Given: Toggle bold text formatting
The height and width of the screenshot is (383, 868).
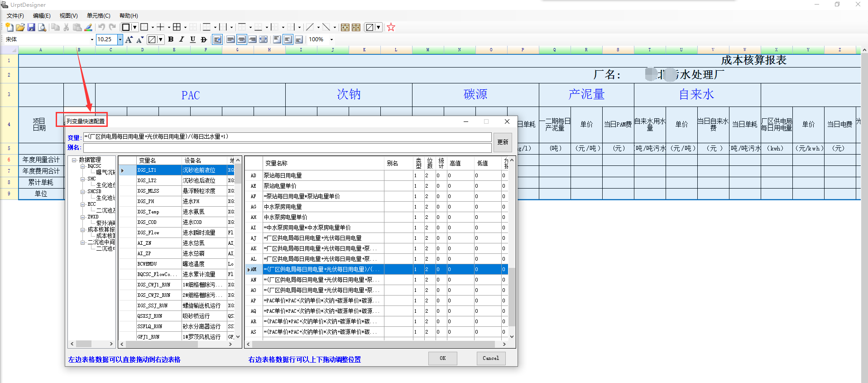Looking at the screenshot, I should [171, 40].
